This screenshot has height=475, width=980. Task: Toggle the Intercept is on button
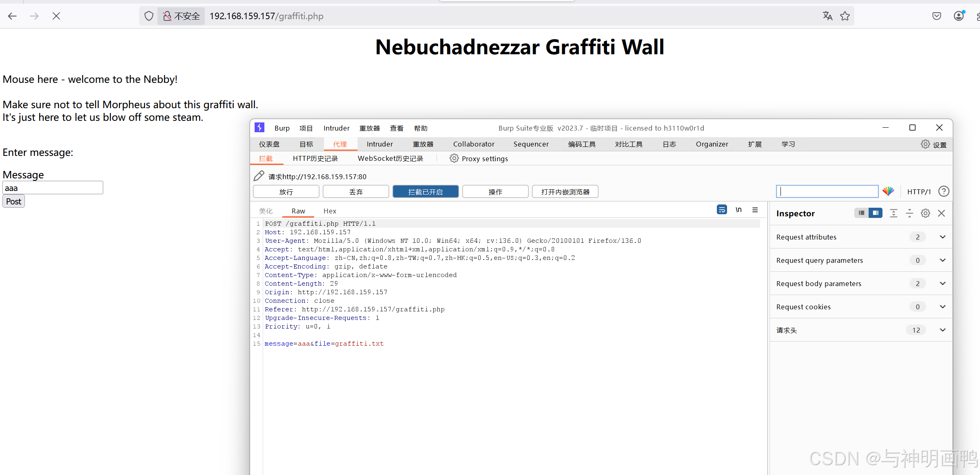click(x=425, y=192)
